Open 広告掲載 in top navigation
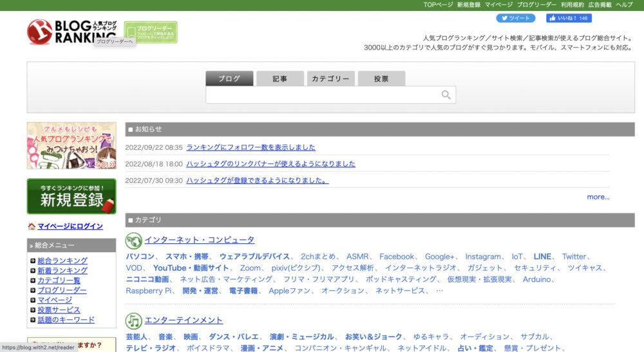The image size is (644, 352). coord(600,5)
